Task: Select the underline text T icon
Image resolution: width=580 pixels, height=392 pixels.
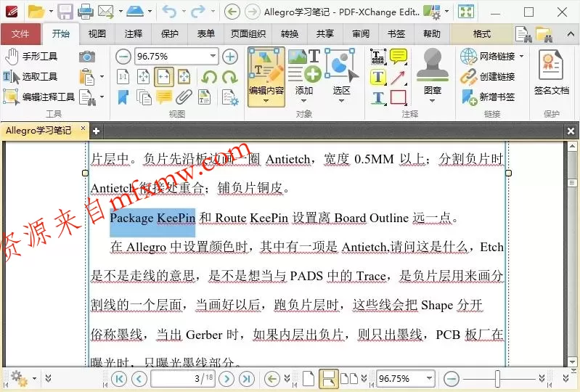Action: 378,98
